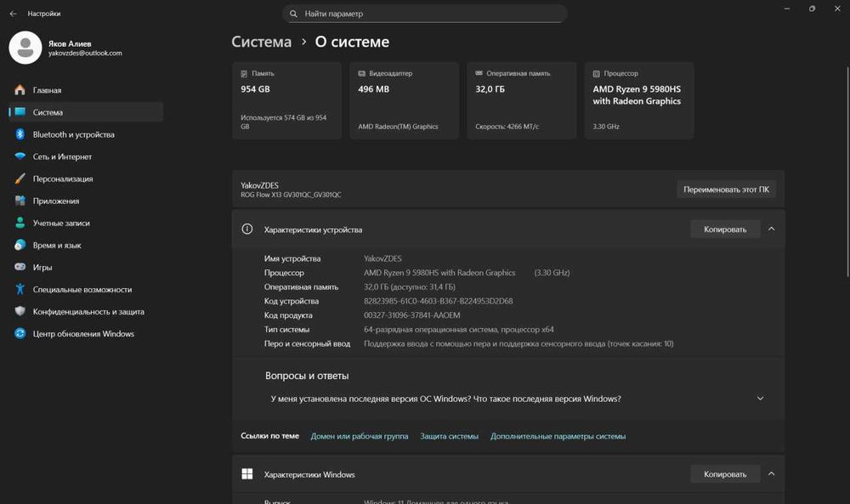Open the Время и язык globe icon
The image size is (850, 504).
20,245
